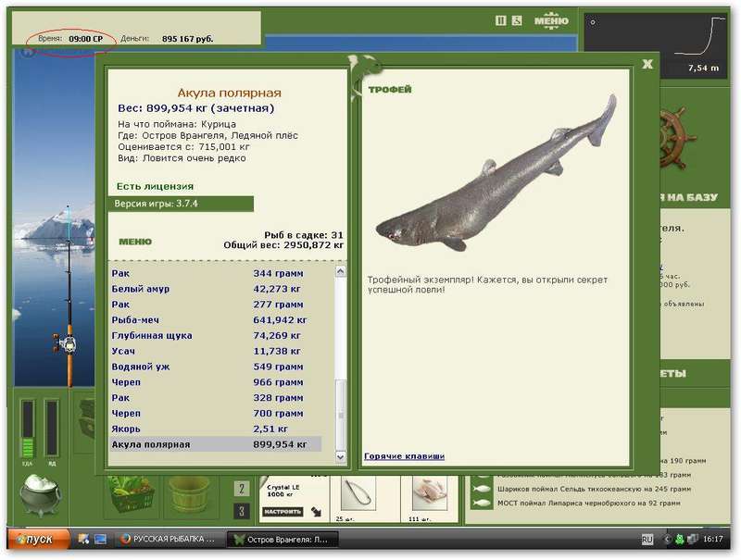Switch to tackle slot 2
The height and width of the screenshot is (560, 741).
coord(242,488)
